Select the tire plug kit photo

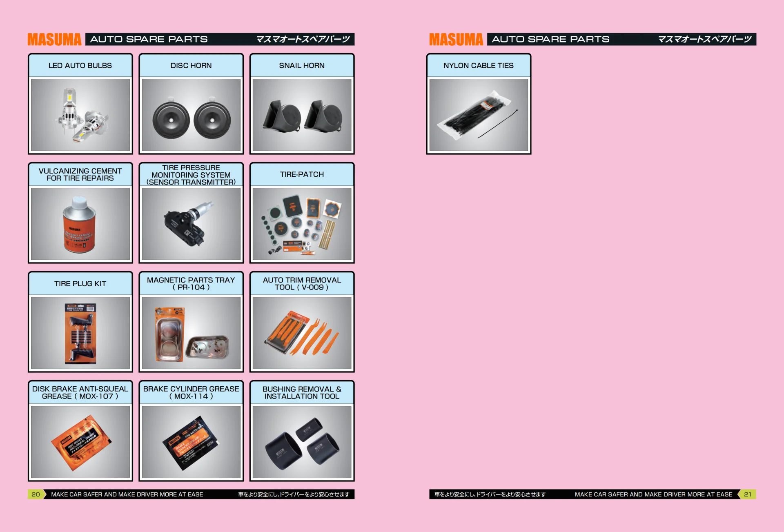coord(80,333)
